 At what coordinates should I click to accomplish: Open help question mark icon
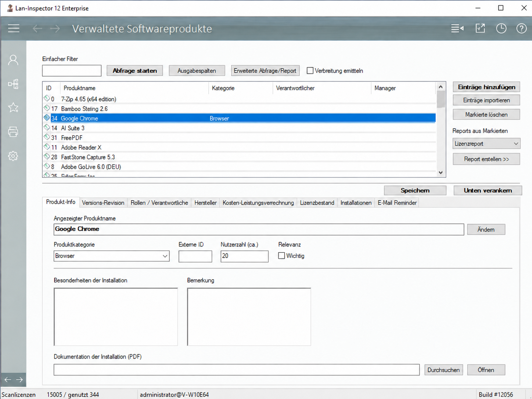click(x=521, y=28)
